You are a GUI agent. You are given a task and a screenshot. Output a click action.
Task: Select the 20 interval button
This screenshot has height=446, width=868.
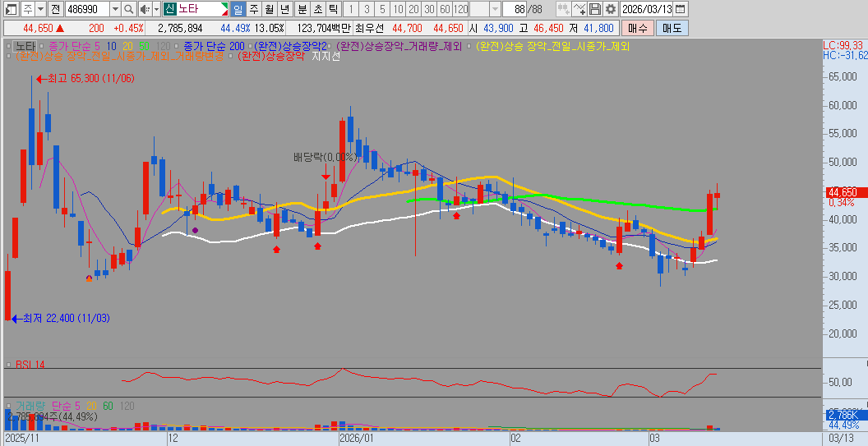[x=413, y=9]
